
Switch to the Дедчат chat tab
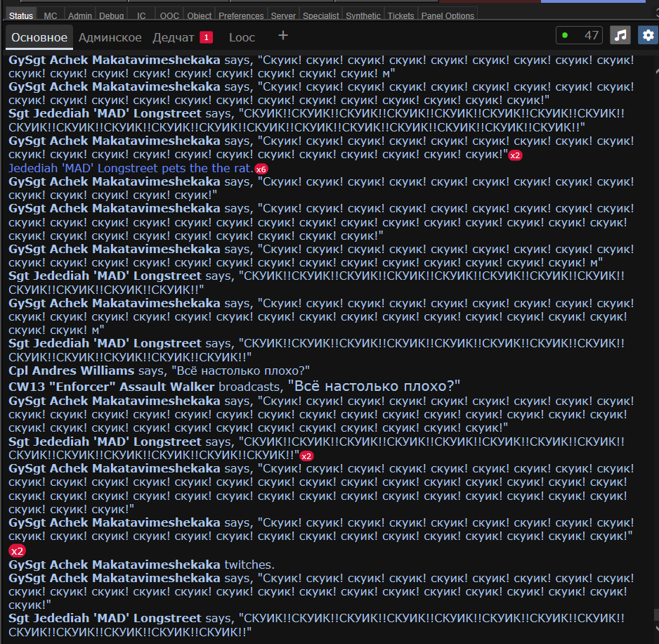(x=174, y=37)
